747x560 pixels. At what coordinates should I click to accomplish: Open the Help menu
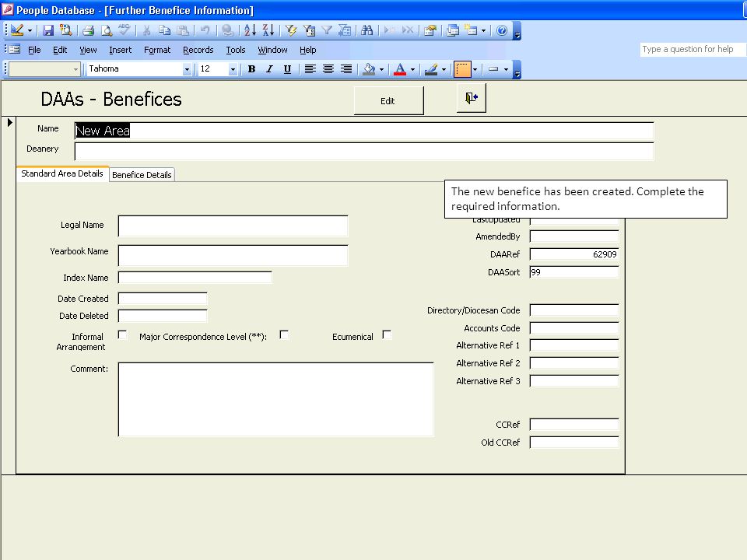[308, 50]
